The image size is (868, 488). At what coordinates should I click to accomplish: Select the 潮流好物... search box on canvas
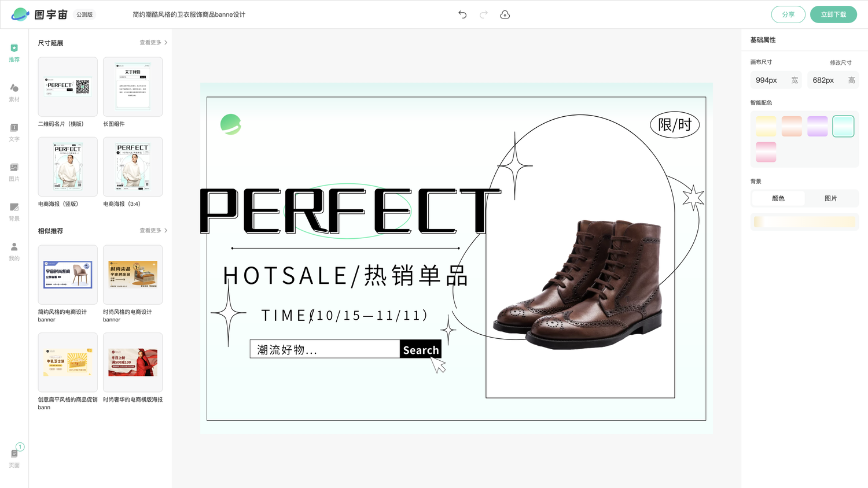coord(325,349)
